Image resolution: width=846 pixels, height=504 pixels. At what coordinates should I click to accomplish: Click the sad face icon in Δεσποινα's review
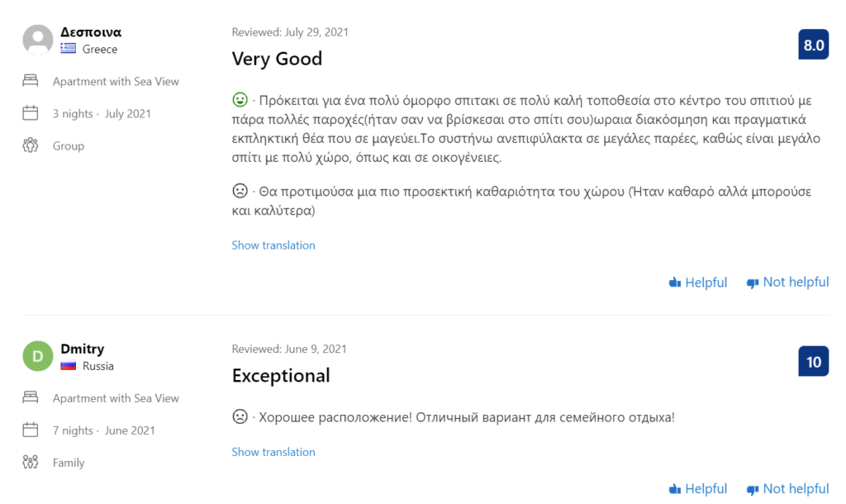tap(240, 191)
